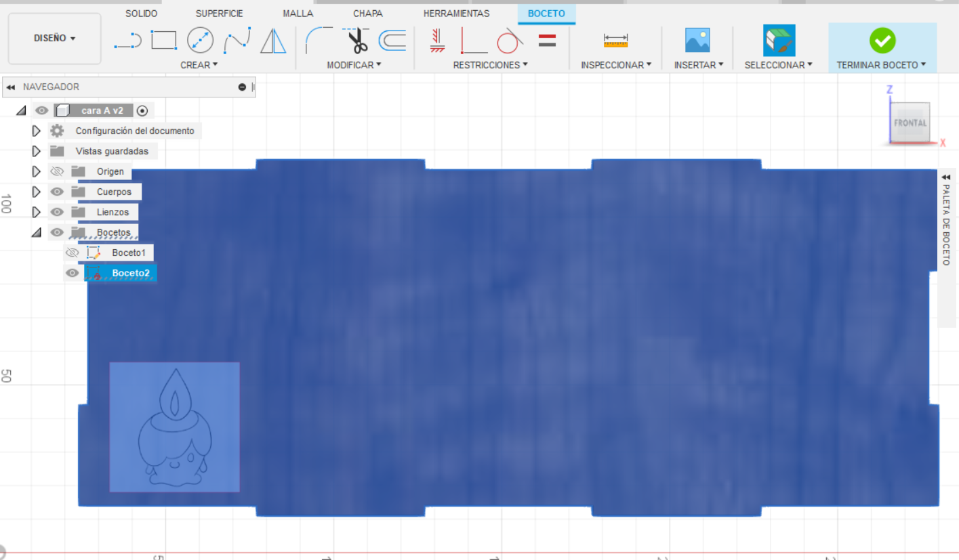959x560 pixels.
Task: Open the SELECCIONAR dropdown menu
Action: point(779,65)
